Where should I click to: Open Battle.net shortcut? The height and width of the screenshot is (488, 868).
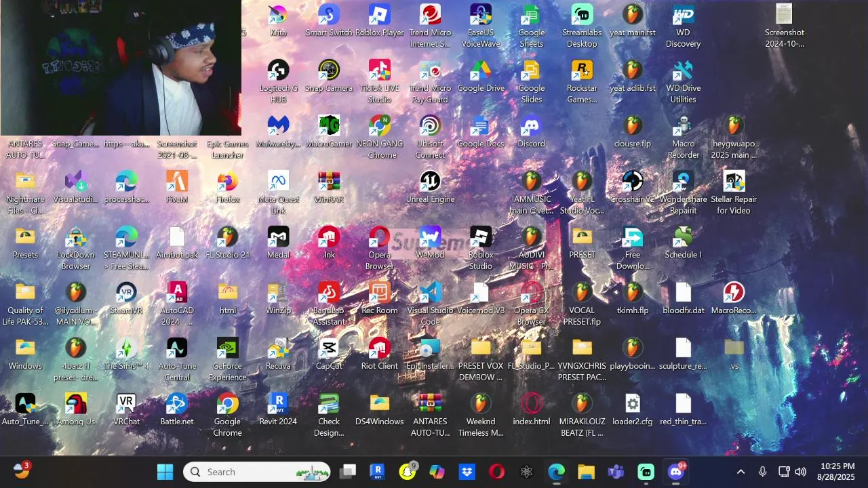tap(177, 409)
